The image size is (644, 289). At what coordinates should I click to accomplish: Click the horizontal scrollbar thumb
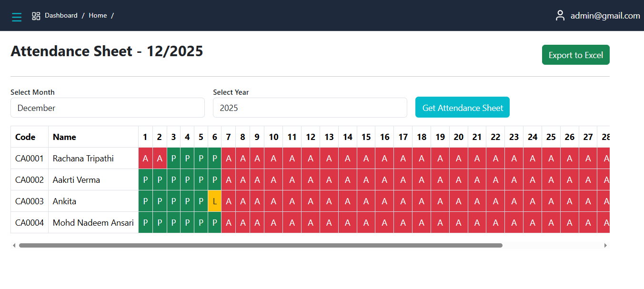(x=261, y=246)
